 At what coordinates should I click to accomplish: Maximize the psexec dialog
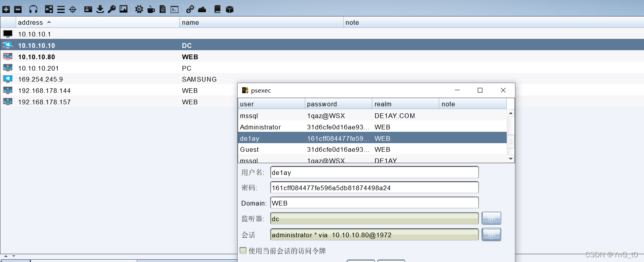coord(480,90)
